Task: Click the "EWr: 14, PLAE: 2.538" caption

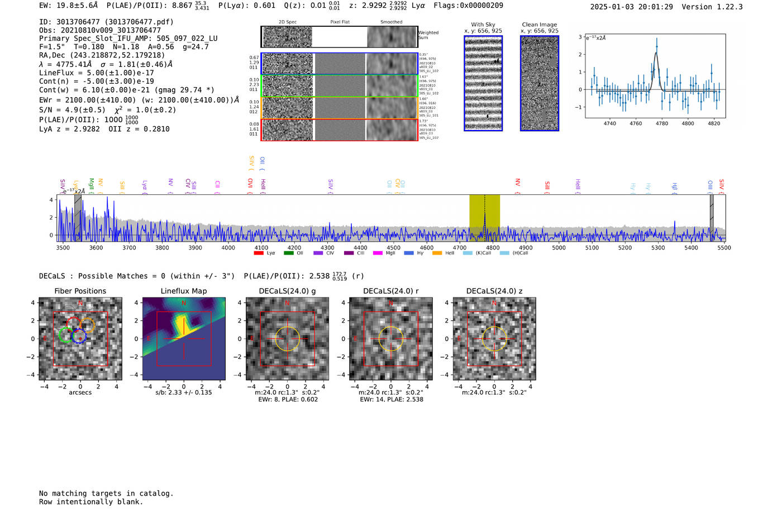Action: coord(392,400)
